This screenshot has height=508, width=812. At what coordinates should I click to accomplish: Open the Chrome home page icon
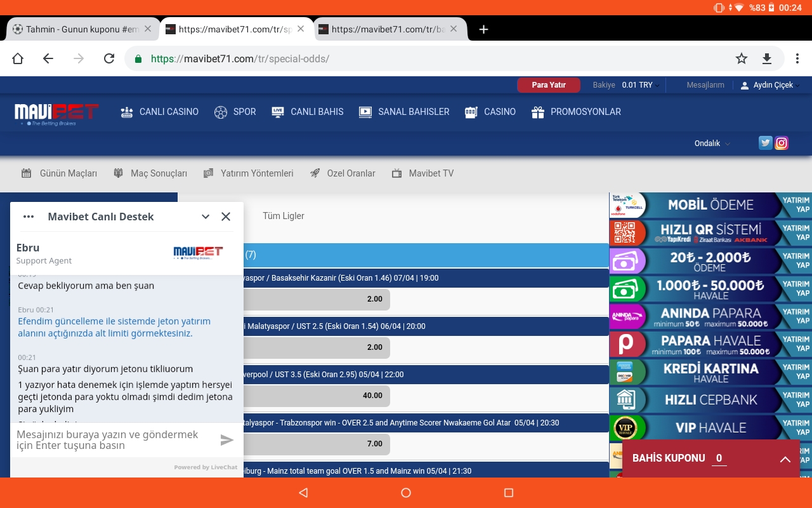pos(18,58)
